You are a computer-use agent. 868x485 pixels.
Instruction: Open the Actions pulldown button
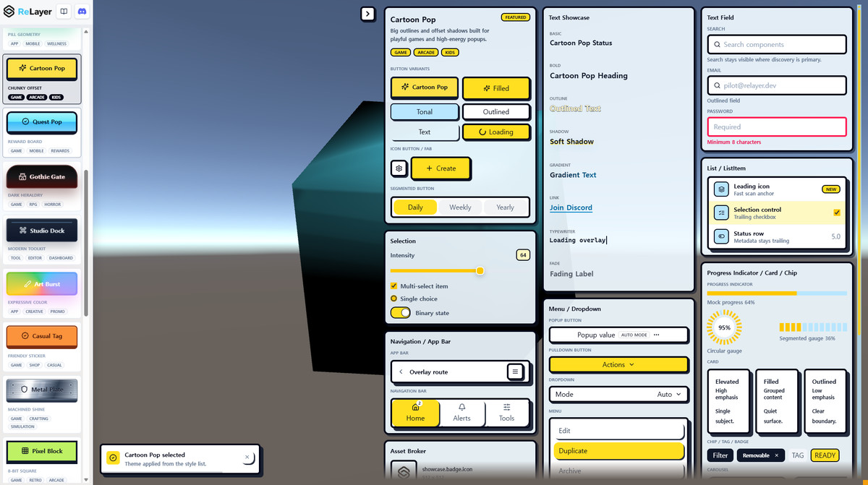(618, 364)
